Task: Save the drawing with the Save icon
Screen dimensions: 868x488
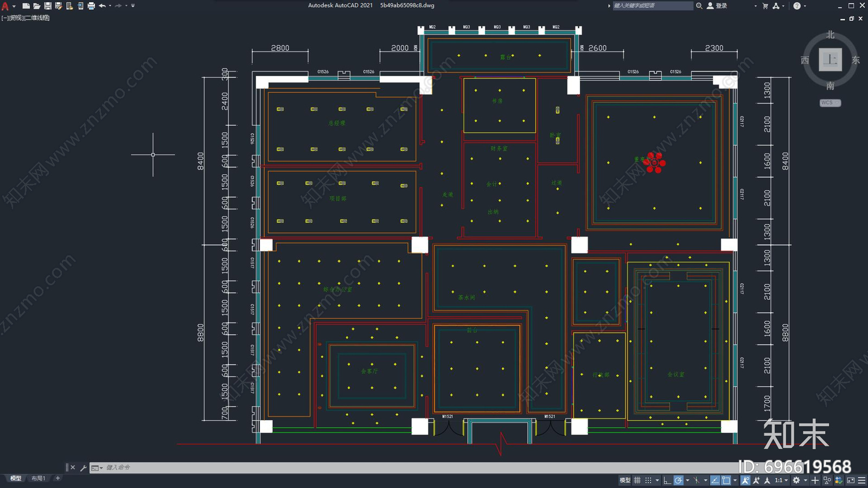Action: point(48,6)
